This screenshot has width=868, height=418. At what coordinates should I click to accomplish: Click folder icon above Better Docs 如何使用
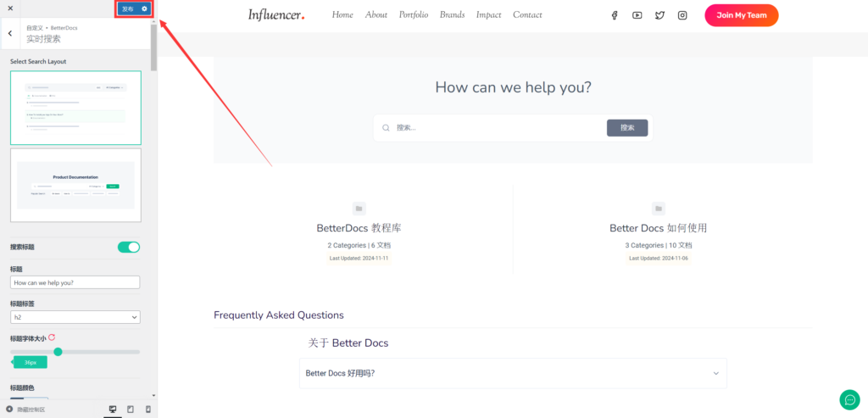click(x=659, y=209)
